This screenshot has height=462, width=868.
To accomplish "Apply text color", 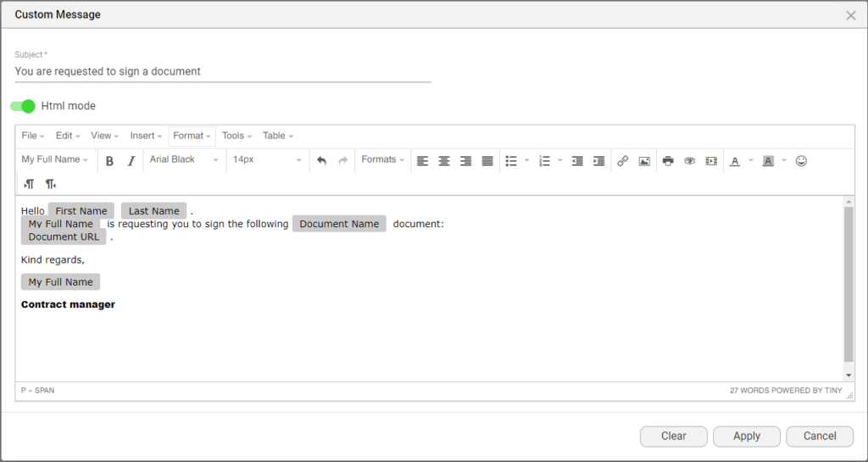I will point(735,161).
